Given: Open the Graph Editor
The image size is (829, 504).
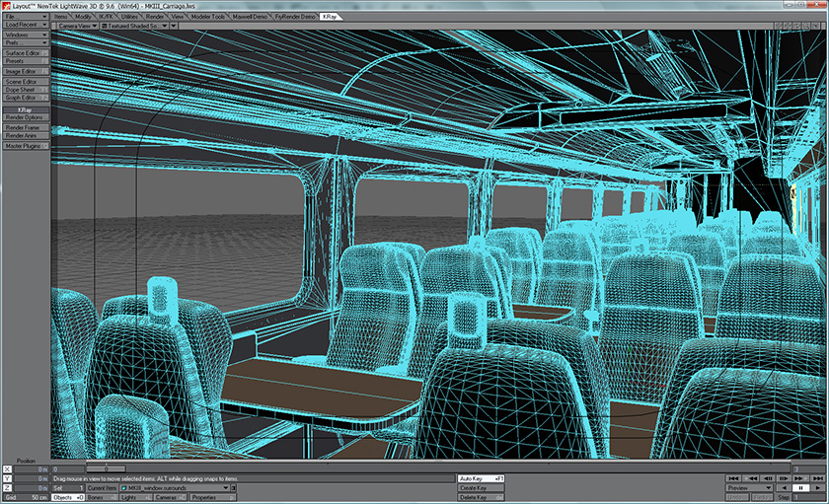Looking at the screenshot, I should (x=26, y=98).
